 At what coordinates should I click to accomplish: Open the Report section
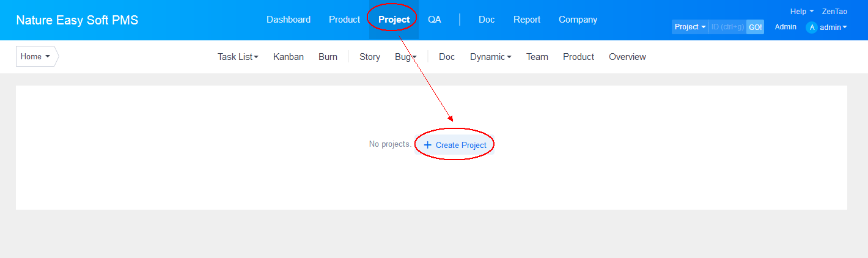(526, 20)
